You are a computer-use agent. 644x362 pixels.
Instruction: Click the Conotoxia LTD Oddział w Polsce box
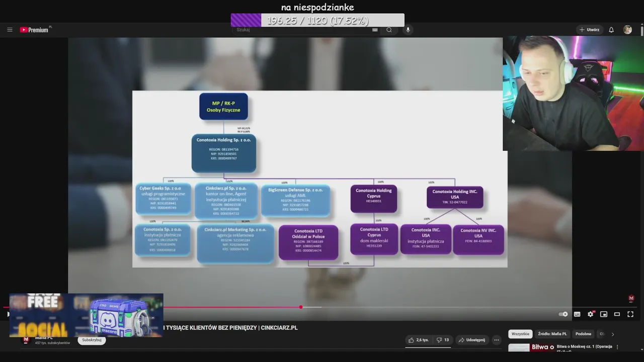point(308,242)
